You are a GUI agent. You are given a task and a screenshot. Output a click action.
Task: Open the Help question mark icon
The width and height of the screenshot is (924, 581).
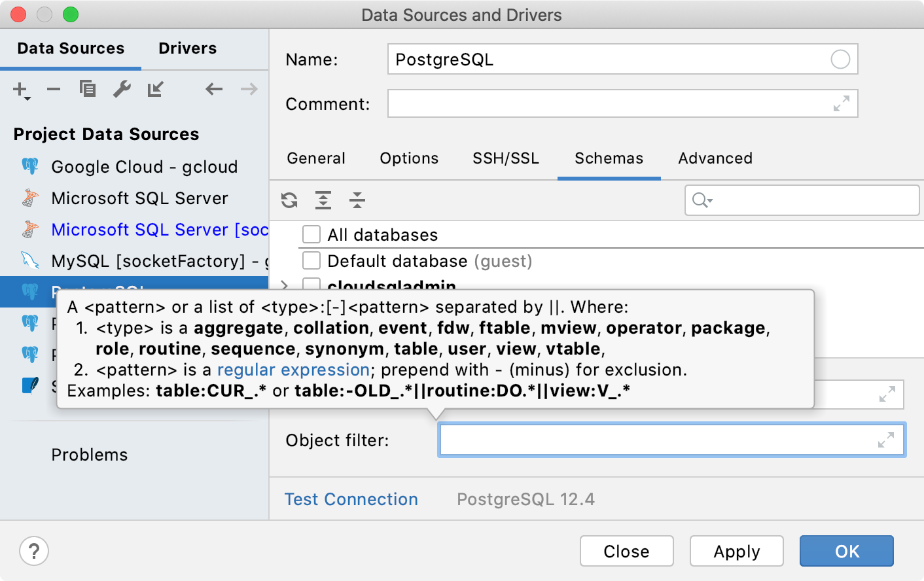tap(33, 551)
